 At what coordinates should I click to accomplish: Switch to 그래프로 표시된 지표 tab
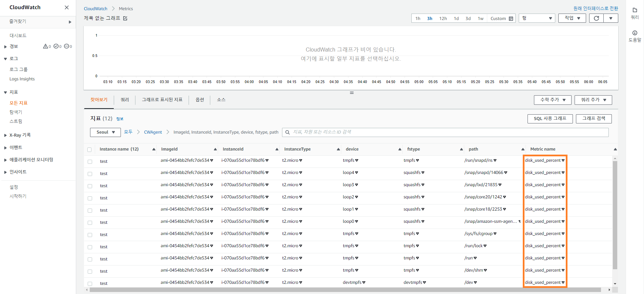pos(162,100)
